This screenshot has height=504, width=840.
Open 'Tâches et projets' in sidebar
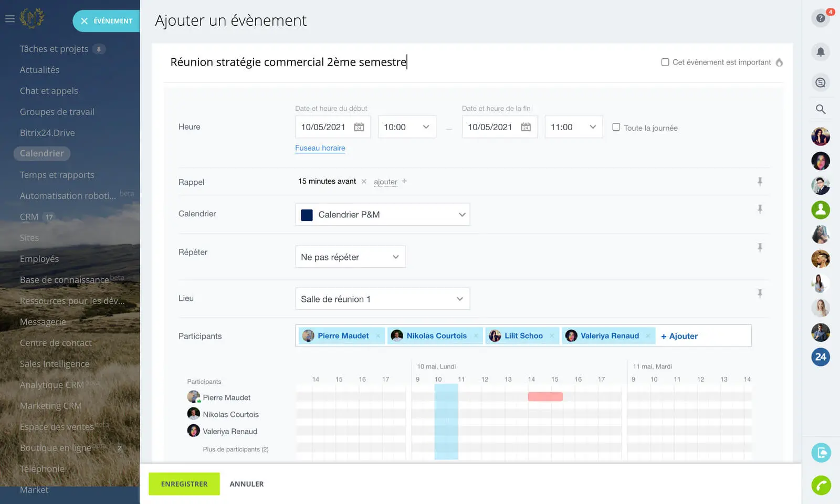[54, 49]
